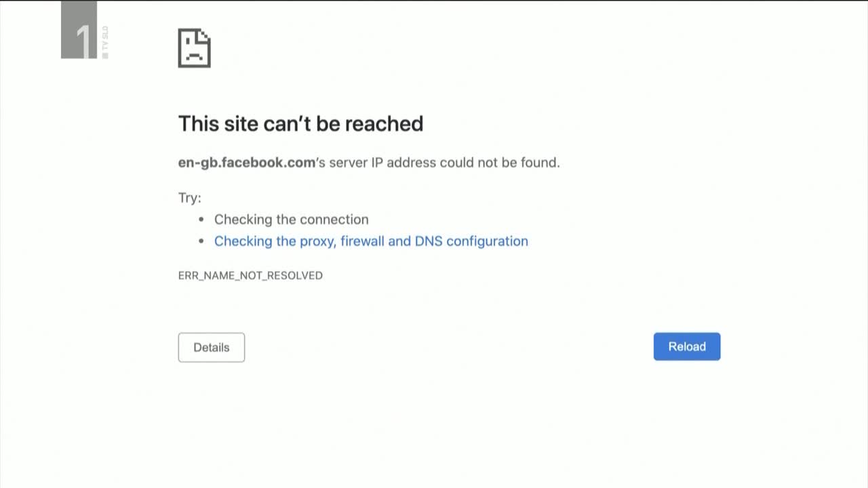
Task: Click the bullet before the proxy link
Action: [201, 241]
